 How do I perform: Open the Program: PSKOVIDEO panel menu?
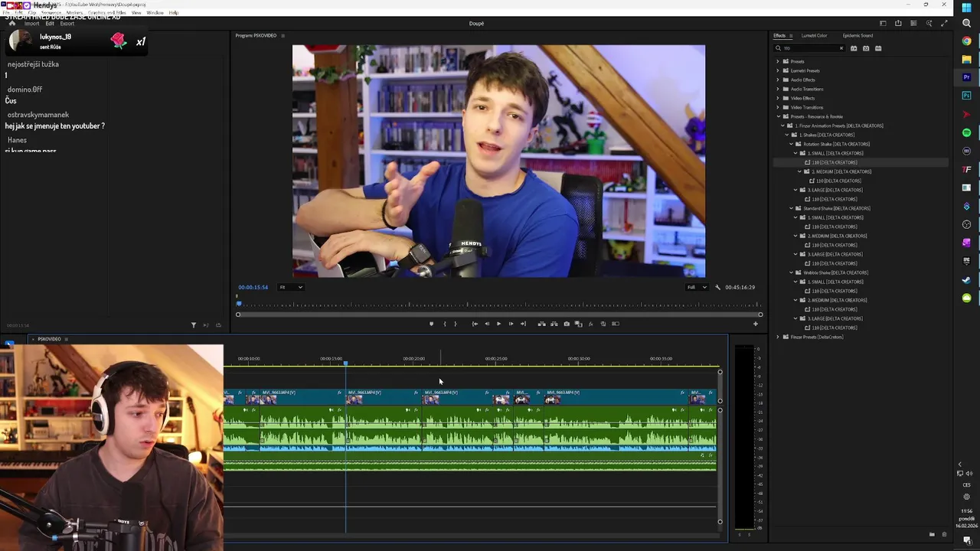[283, 35]
